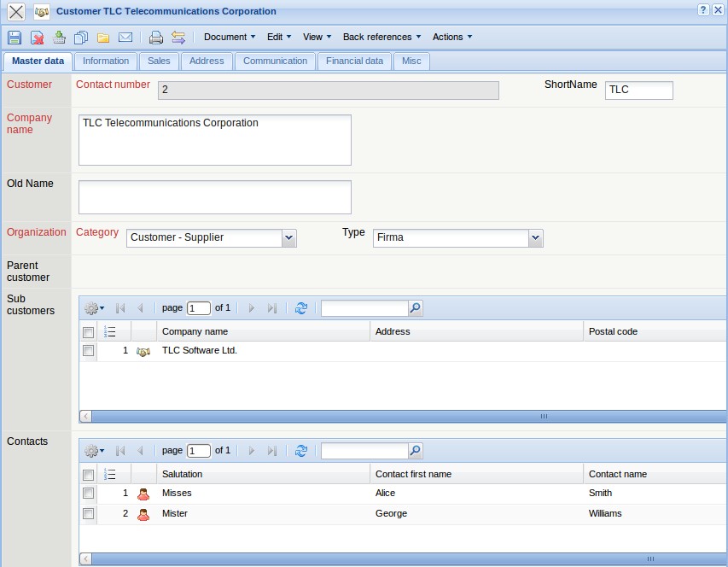
Task: Click the Save disk icon in toolbar
Action: click(15, 38)
